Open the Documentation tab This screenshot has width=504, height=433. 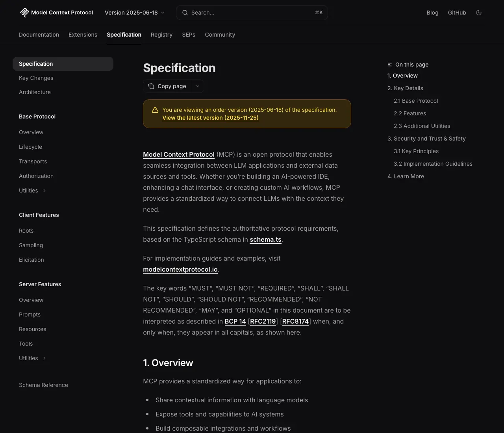(39, 35)
